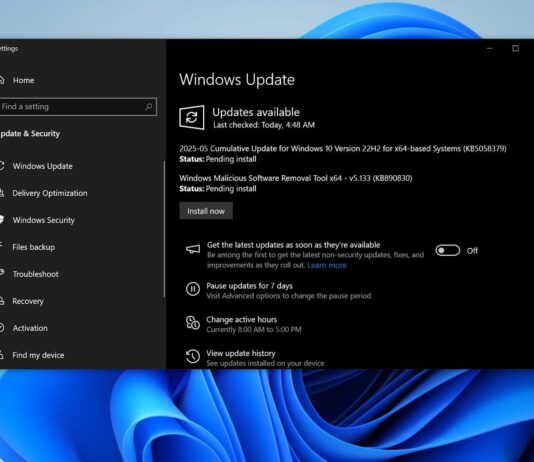Click Status: Pending install under Cumulative Update
The image size is (534, 462).
click(x=218, y=159)
